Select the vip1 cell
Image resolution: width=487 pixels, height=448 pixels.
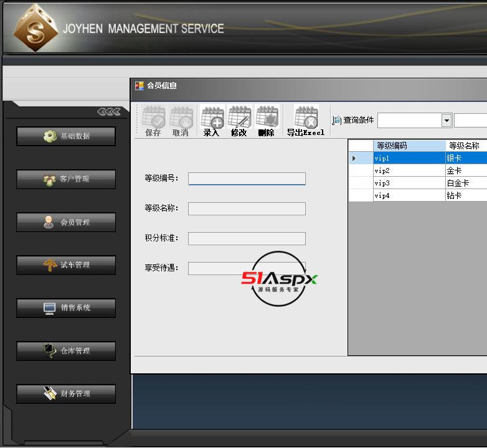click(x=409, y=158)
